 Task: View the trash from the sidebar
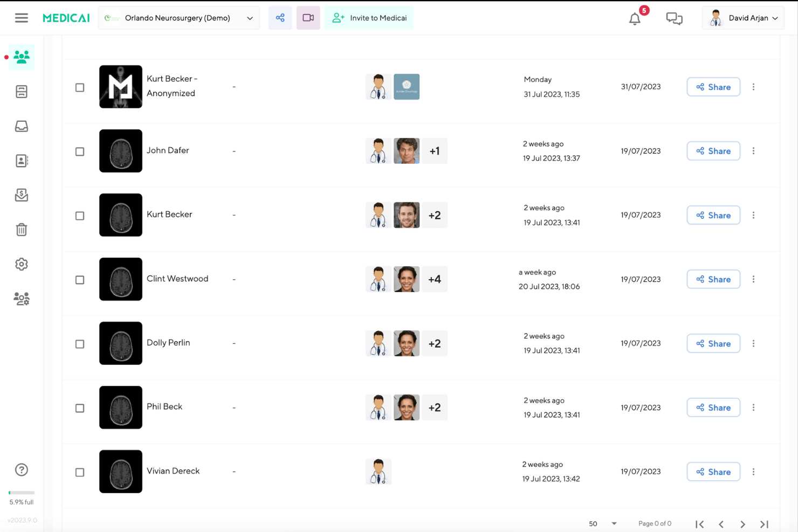click(21, 230)
